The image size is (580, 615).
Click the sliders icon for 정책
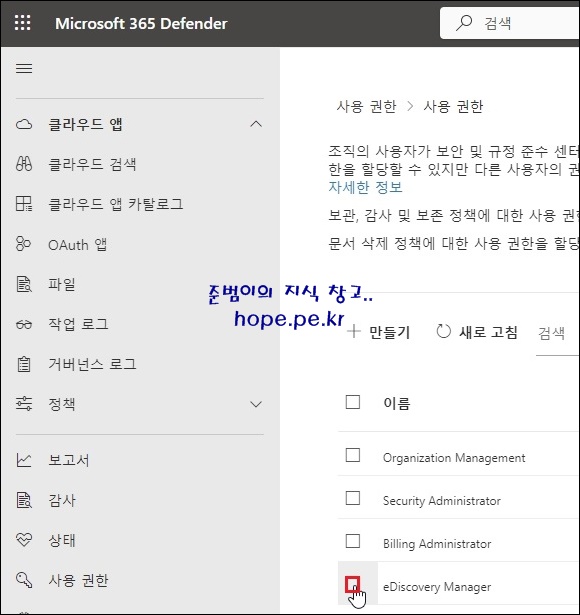tap(24, 404)
